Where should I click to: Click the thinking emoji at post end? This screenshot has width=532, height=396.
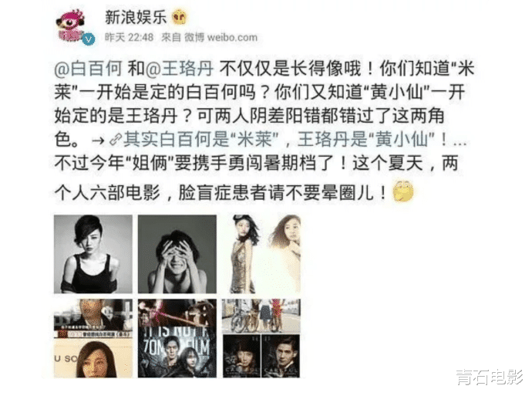[402, 191]
